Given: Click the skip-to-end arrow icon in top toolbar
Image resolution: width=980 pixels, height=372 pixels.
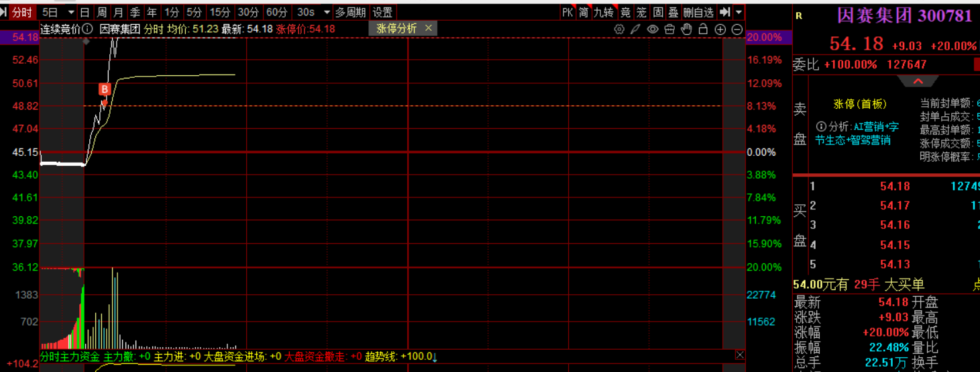Looking at the screenshot, I should (724, 12).
